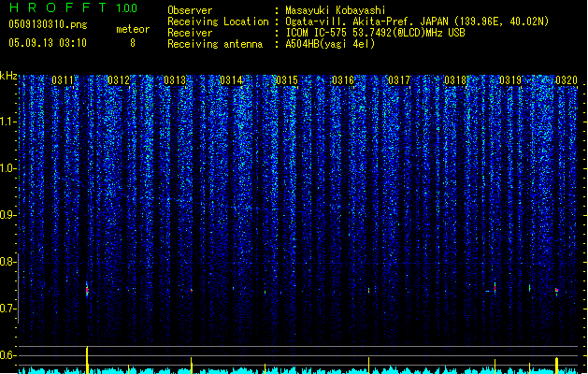Click the bright meteor echo between 0311 and 0312
Viewport: 588px width, 374px height.
point(87,290)
